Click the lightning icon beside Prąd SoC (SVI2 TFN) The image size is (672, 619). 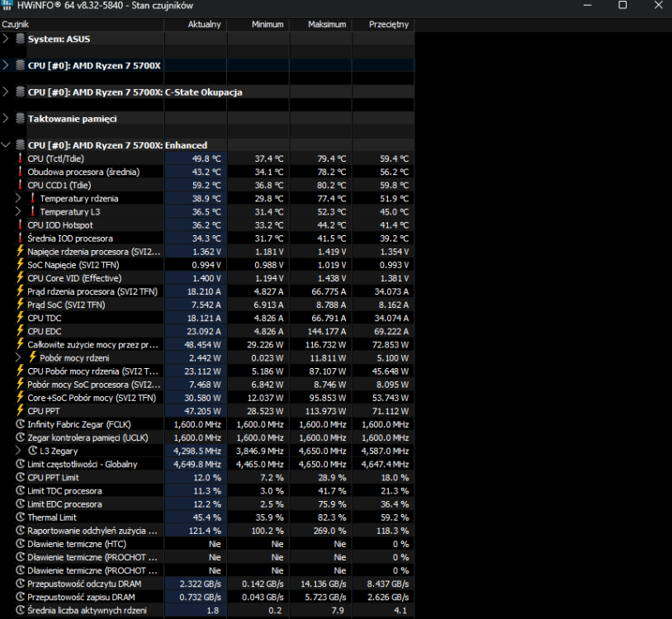[x=20, y=305]
